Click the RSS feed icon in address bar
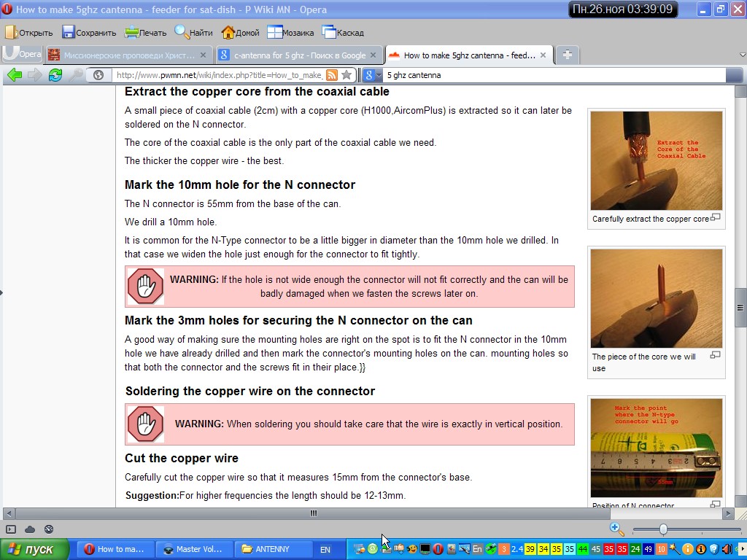 [332, 75]
